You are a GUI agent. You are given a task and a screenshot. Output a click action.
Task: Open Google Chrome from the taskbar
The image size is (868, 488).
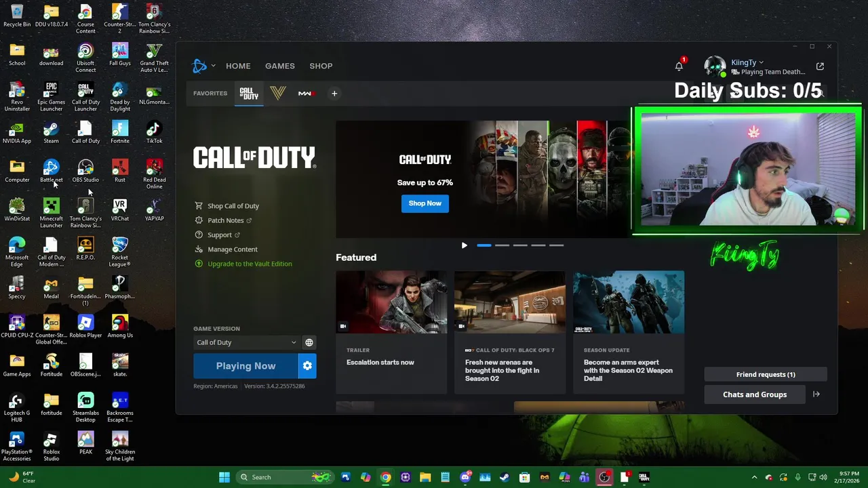pos(385,477)
